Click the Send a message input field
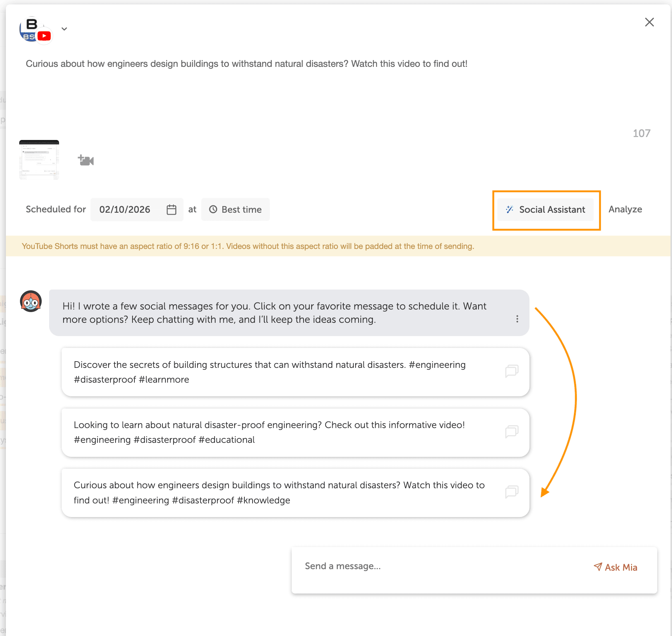The image size is (672, 636). 436,566
